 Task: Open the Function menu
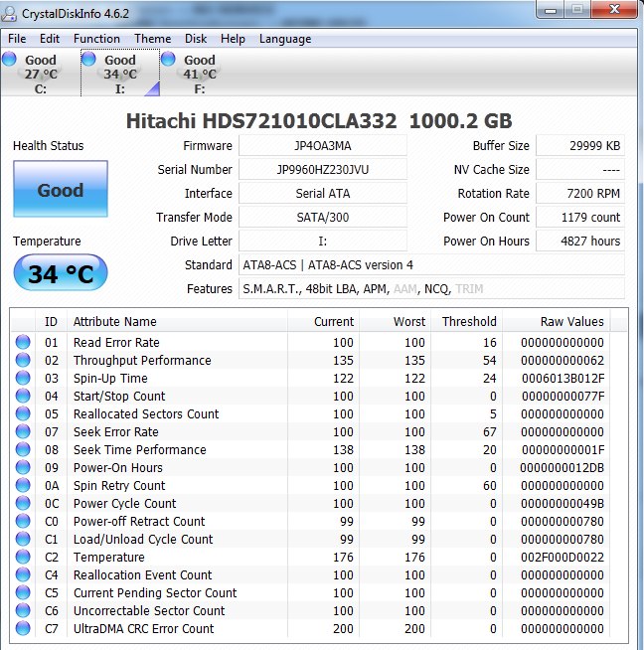coord(96,39)
